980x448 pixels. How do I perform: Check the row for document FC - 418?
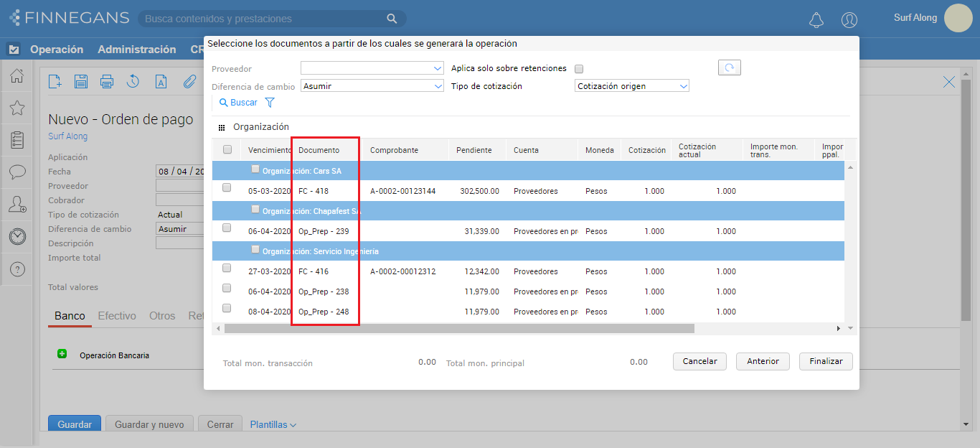227,188
